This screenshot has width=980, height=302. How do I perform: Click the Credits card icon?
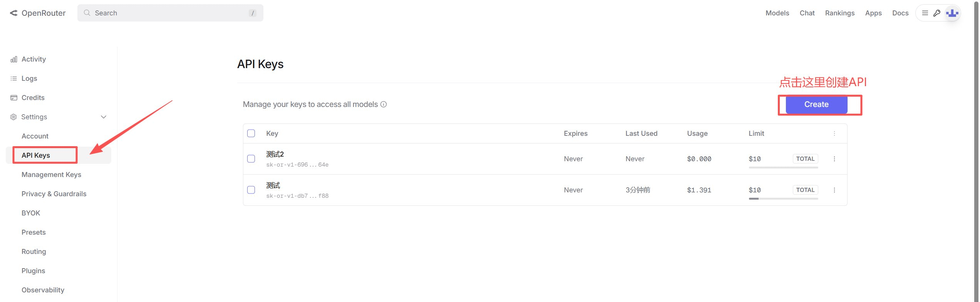[x=14, y=98]
